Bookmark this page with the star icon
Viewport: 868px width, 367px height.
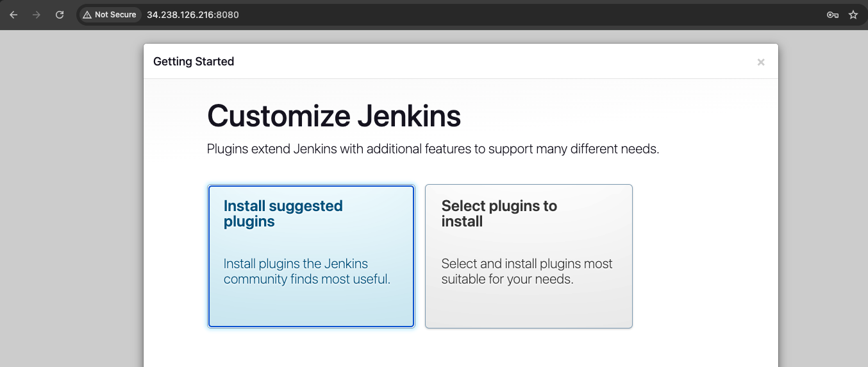click(853, 15)
